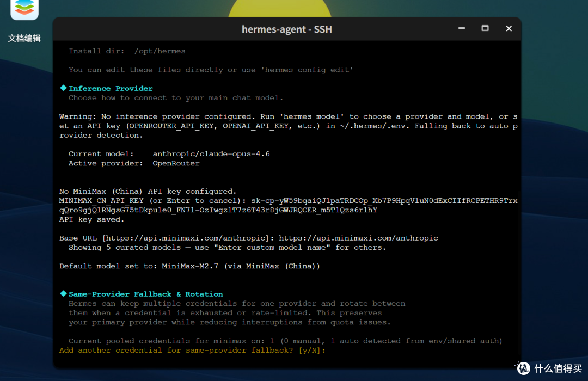Click the 'Warning: No inference provider configured' line
The image size is (588, 381).
(x=289, y=116)
